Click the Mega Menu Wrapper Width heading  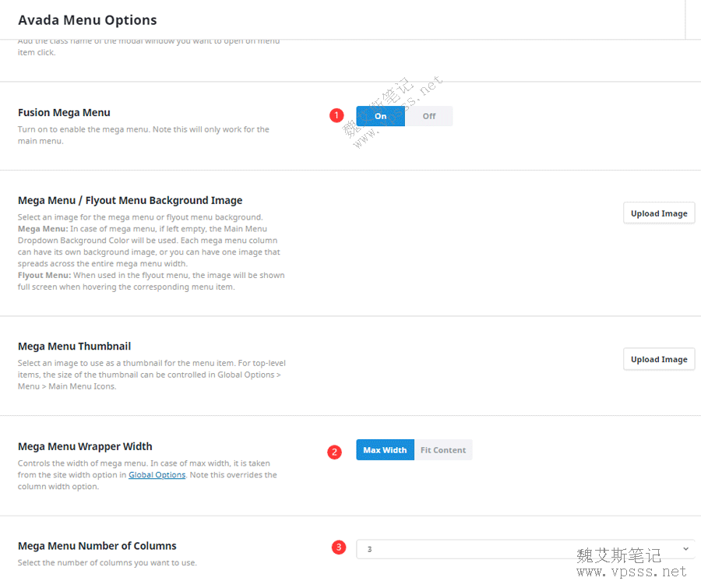point(85,446)
